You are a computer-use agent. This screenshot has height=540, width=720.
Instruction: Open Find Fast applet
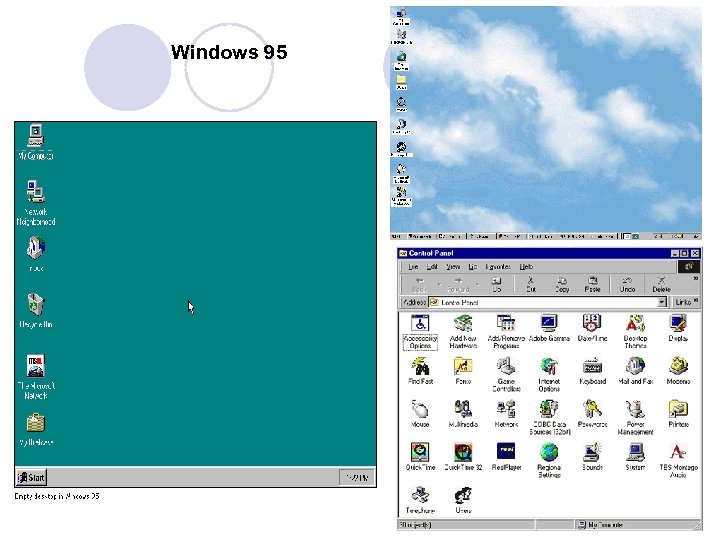pos(420,371)
